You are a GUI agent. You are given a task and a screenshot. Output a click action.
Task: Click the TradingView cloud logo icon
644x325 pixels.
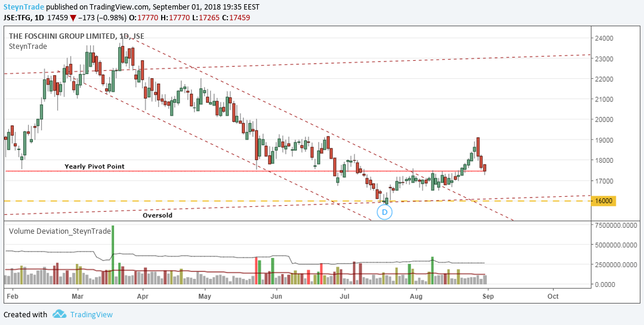click(x=59, y=314)
